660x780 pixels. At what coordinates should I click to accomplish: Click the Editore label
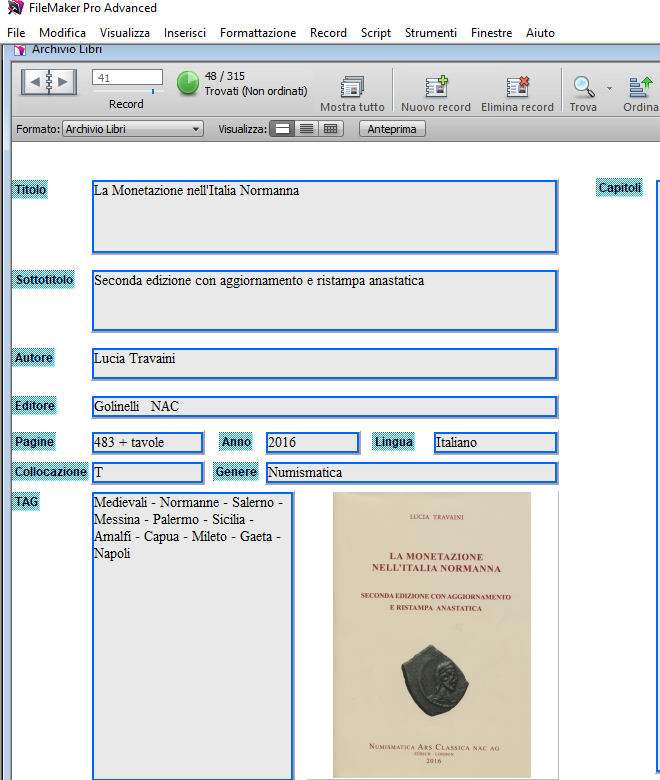coord(34,405)
